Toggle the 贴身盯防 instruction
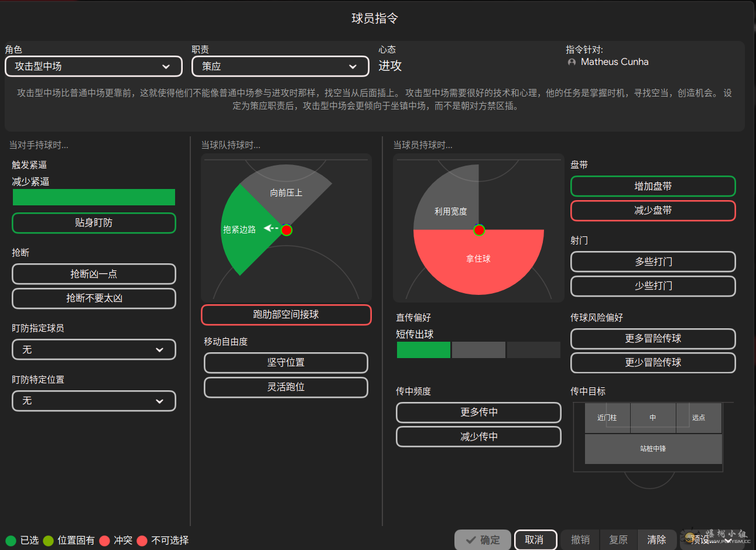 pos(94,223)
